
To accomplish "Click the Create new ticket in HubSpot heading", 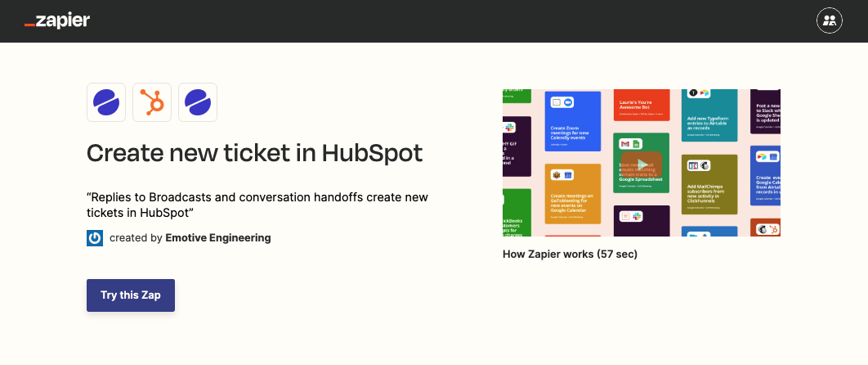I will click(255, 153).
